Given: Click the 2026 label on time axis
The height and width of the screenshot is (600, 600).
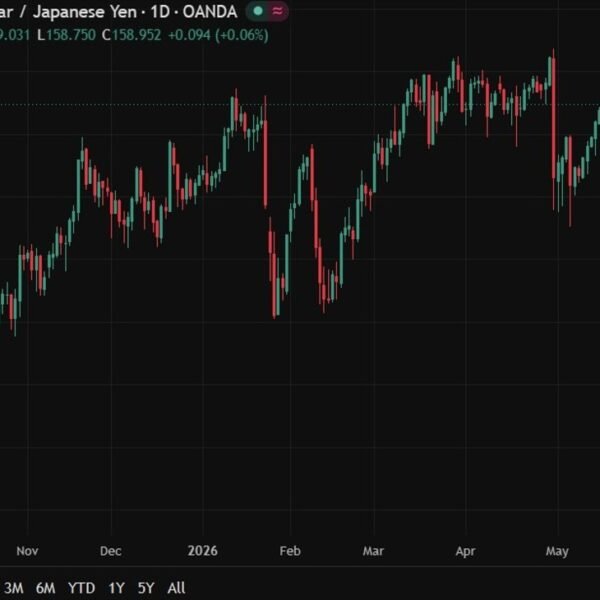Looking at the screenshot, I should [202, 551].
